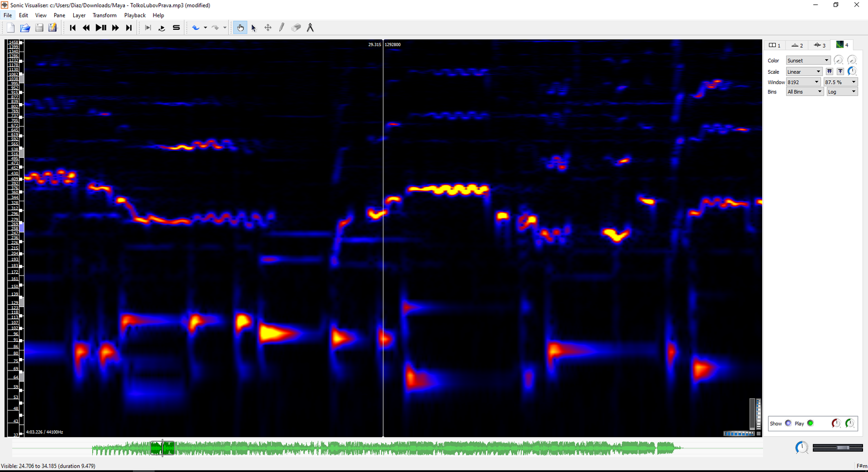Step forward with the fast-forward button
Image resolution: width=868 pixels, height=472 pixels.
point(115,28)
